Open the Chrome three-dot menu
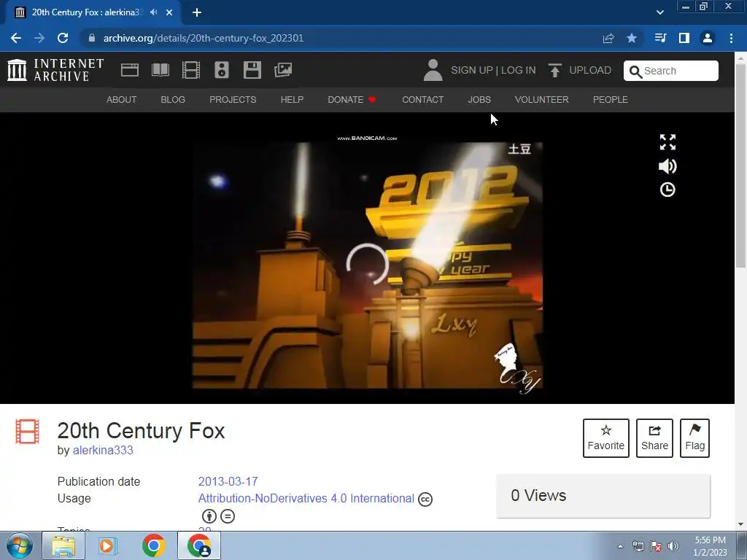 click(731, 38)
